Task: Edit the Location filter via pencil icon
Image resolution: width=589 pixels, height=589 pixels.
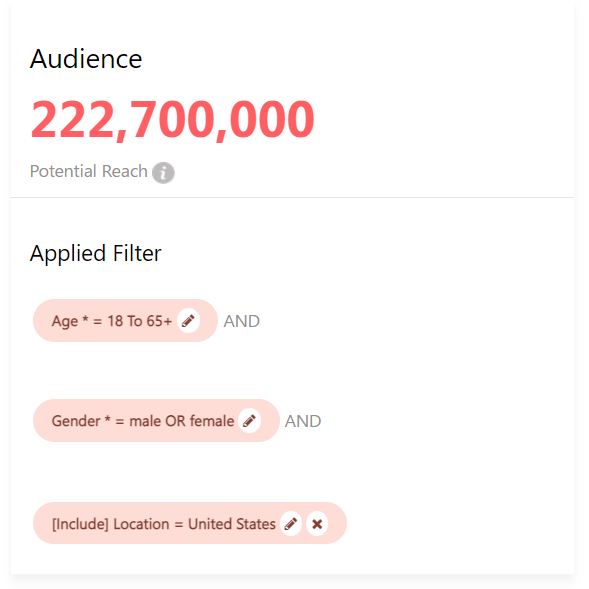Action: (x=291, y=524)
